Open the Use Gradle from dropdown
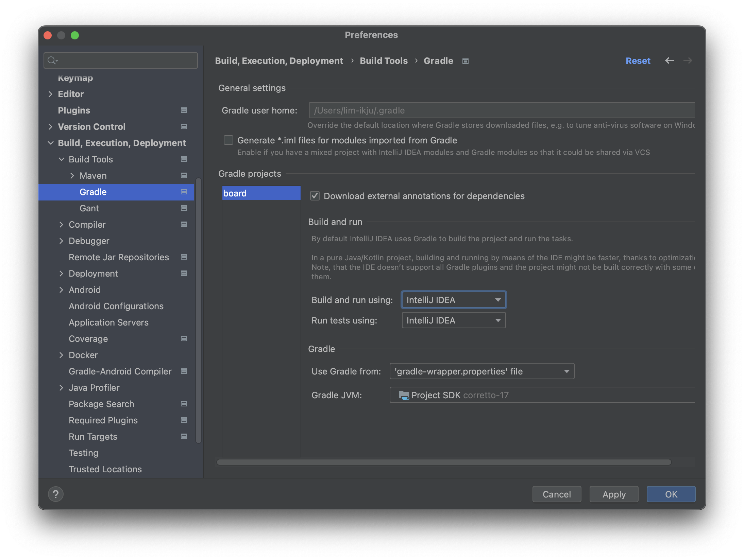Screen dimensions: 744x560 click(x=481, y=371)
